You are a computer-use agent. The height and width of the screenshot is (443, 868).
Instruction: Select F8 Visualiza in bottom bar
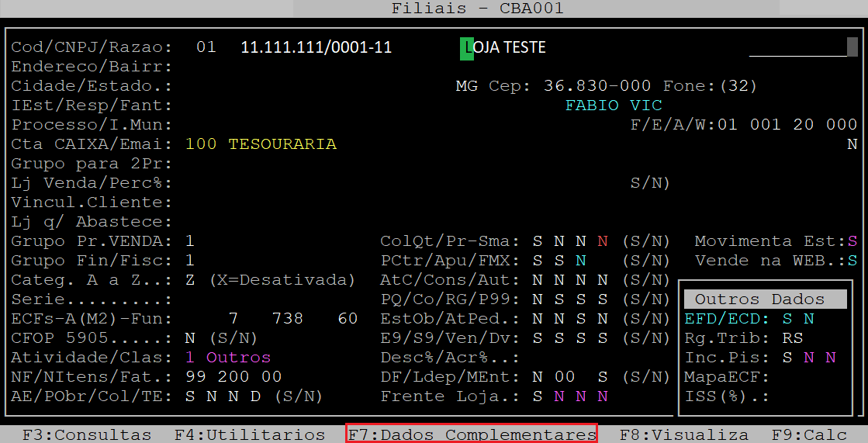click(683, 434)
